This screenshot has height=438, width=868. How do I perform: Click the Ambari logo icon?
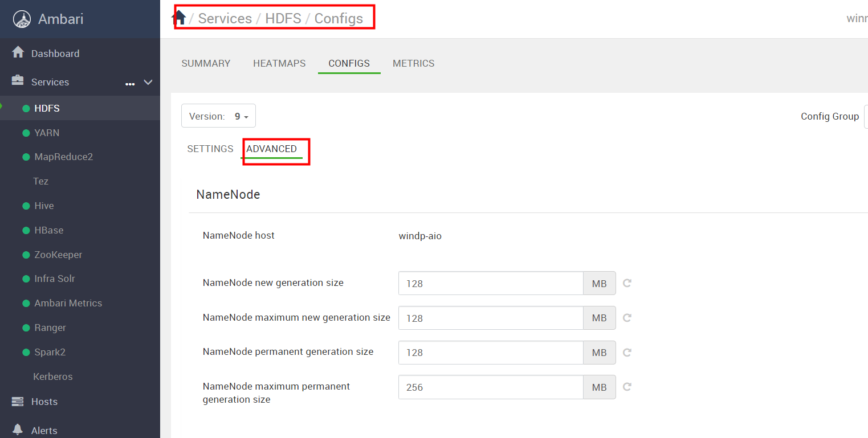tap(22, 19)
